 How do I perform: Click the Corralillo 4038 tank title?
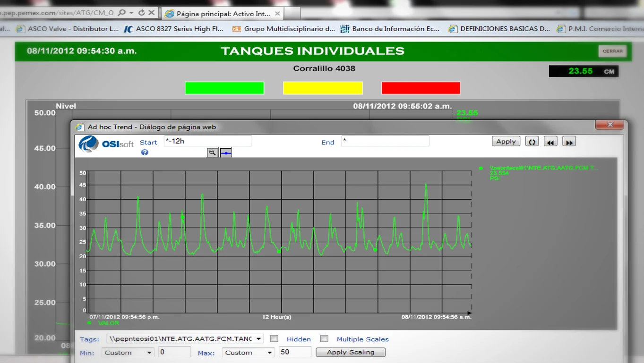click(x=324, y=68)
